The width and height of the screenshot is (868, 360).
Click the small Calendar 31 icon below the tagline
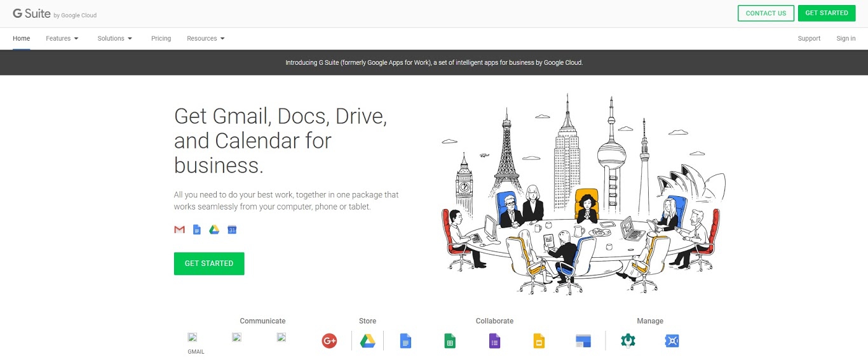pyautogui.click(x=232, y=230)
